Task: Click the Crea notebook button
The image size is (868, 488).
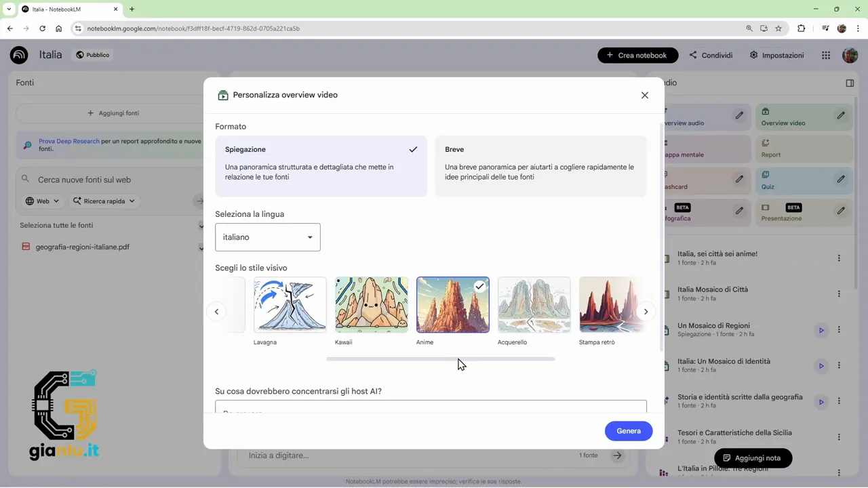Action: point(637,55)
